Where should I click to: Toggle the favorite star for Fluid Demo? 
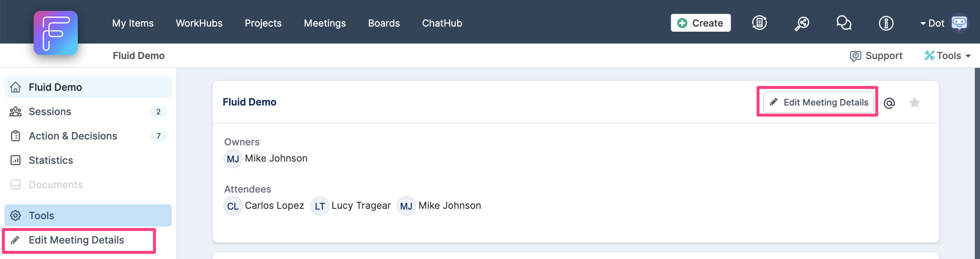coord(915,103)
